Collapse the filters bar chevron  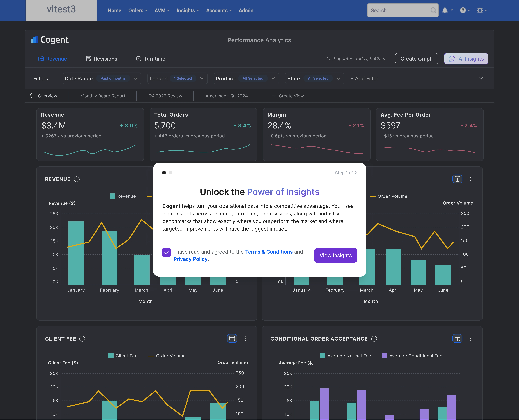point(481,78)
